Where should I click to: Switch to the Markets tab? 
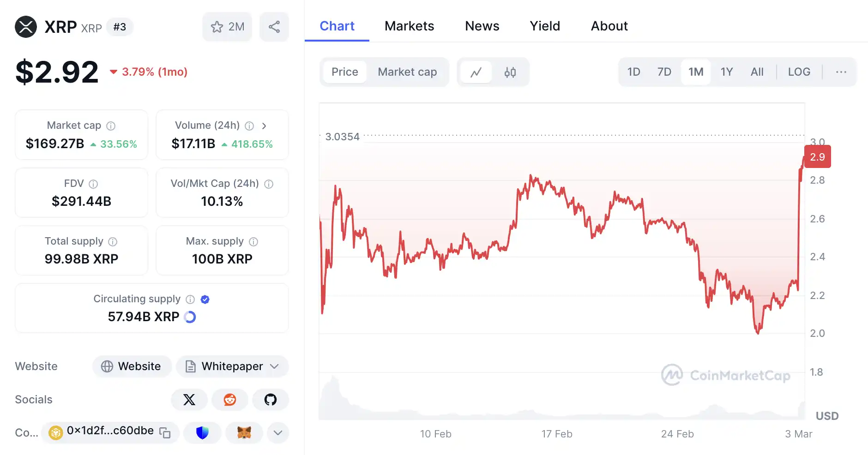pyautogui.click(x=409, y=26)
